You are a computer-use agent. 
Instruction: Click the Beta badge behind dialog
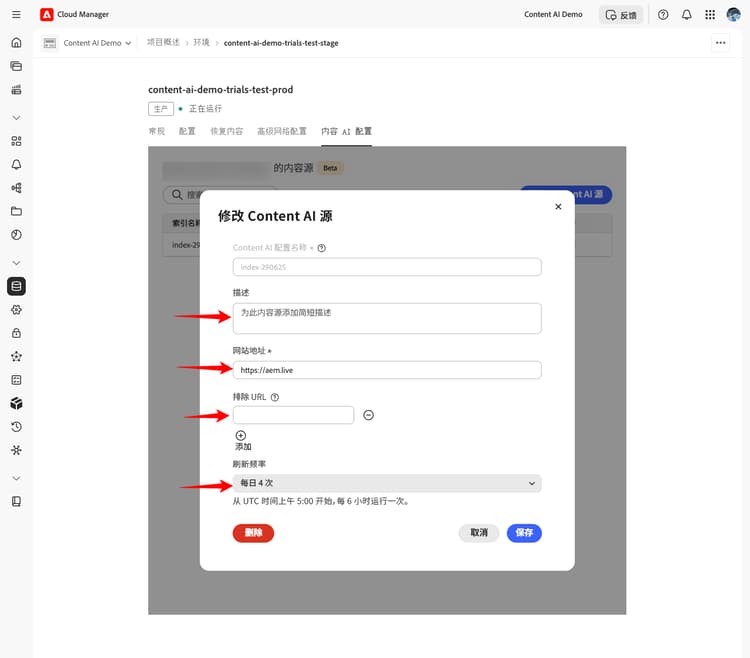pos(330,168)
